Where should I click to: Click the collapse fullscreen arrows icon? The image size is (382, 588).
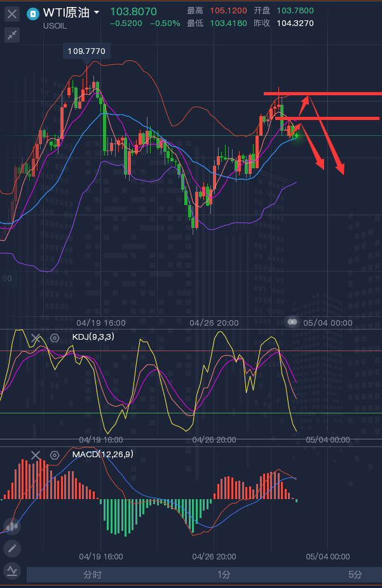(12, 35)
